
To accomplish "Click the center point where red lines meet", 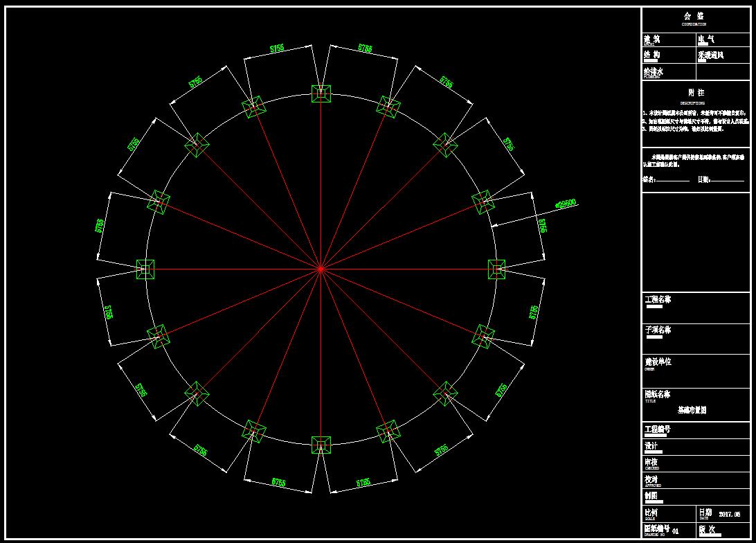I will point(321,269).
